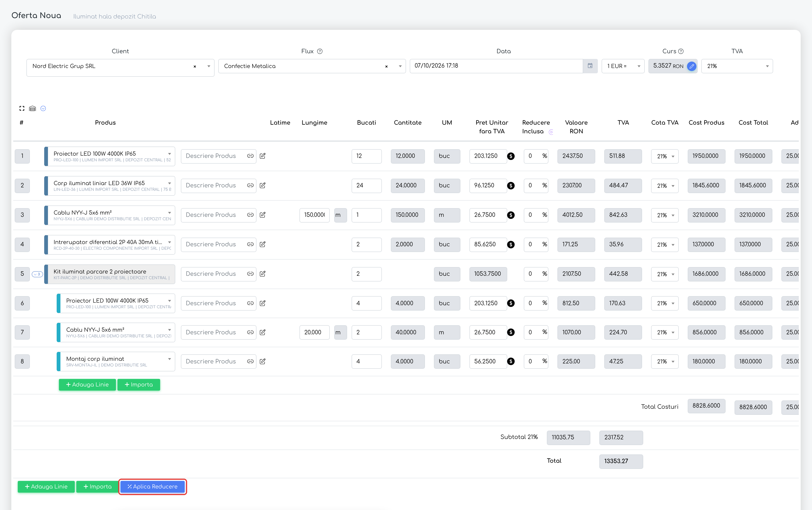This screenshot has height=510, width=812.
Task: Click row number 5 cell
Action: [22, 274]
